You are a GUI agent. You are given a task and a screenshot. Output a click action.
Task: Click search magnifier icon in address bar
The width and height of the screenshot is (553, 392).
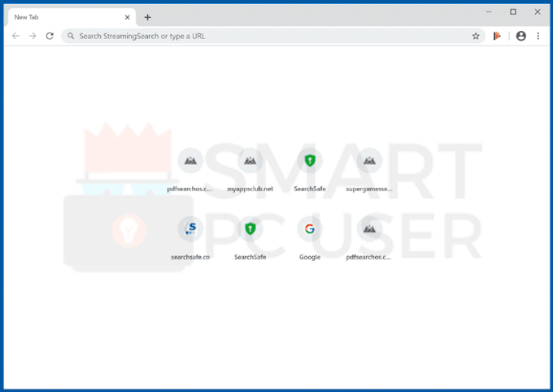pos(71,36)
